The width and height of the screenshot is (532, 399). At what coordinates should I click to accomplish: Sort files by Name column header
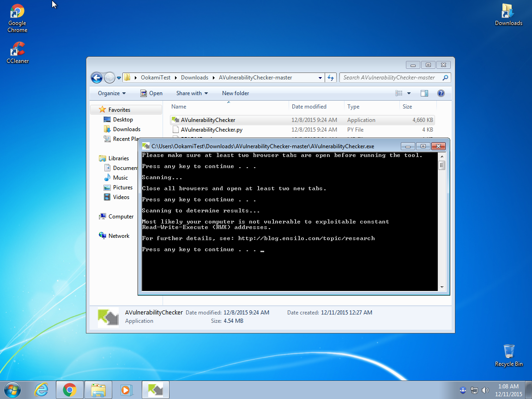[x=229, y=107]
